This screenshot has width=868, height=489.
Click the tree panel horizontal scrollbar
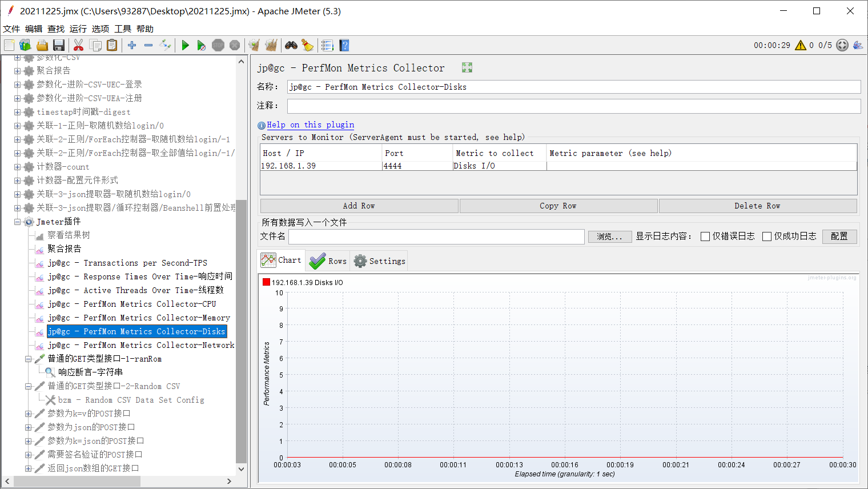[77, 481]
